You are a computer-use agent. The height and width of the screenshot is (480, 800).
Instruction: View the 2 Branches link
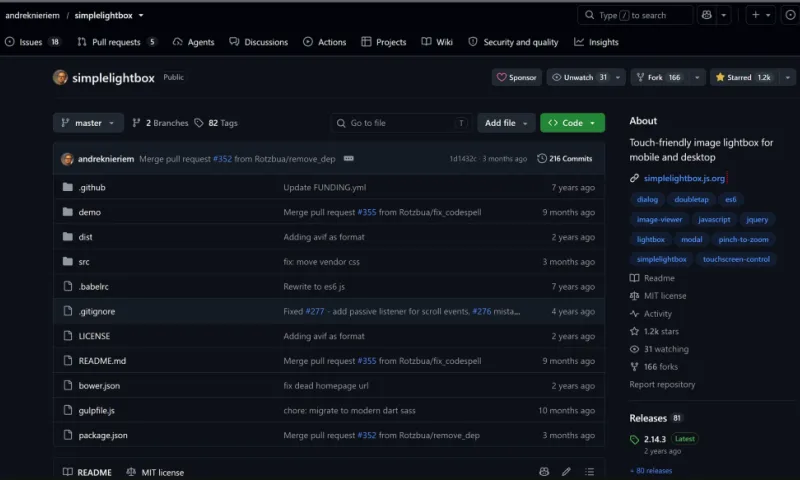click(160, 123)
